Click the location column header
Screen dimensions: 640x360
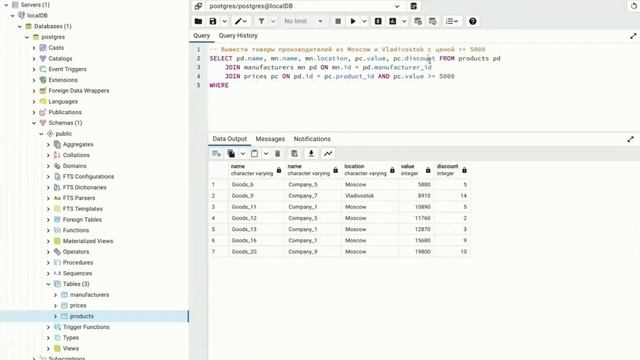tap(369, 169)
